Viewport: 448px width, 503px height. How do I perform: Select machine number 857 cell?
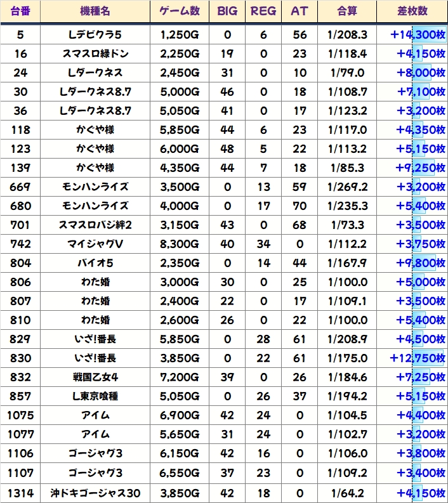[x=20, y=396]
